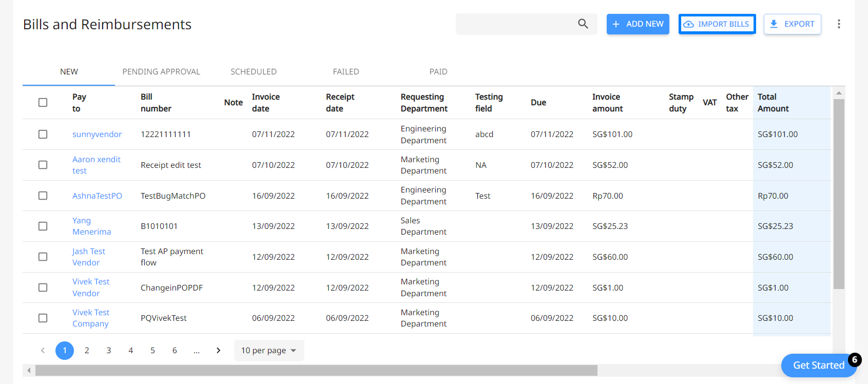Check the Vivek Test Company row checkbox
The height and width of the screenshot is (384, 868).
tap(43, 318)
